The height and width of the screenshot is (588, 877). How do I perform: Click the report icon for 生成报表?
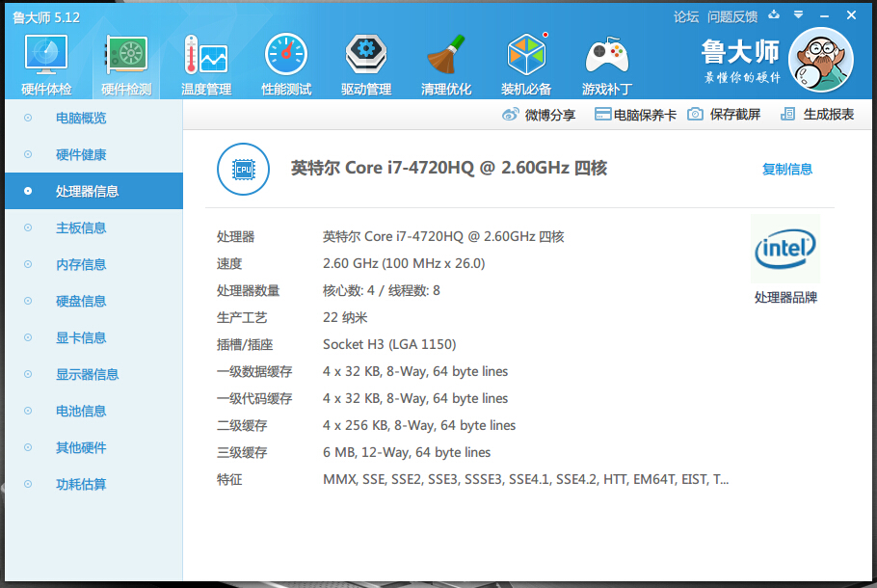787,114
